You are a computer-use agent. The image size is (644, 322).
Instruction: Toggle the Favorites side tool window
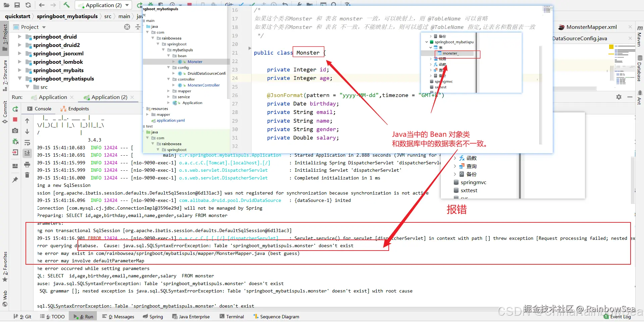pyautogui.click(x=5, y=267)
